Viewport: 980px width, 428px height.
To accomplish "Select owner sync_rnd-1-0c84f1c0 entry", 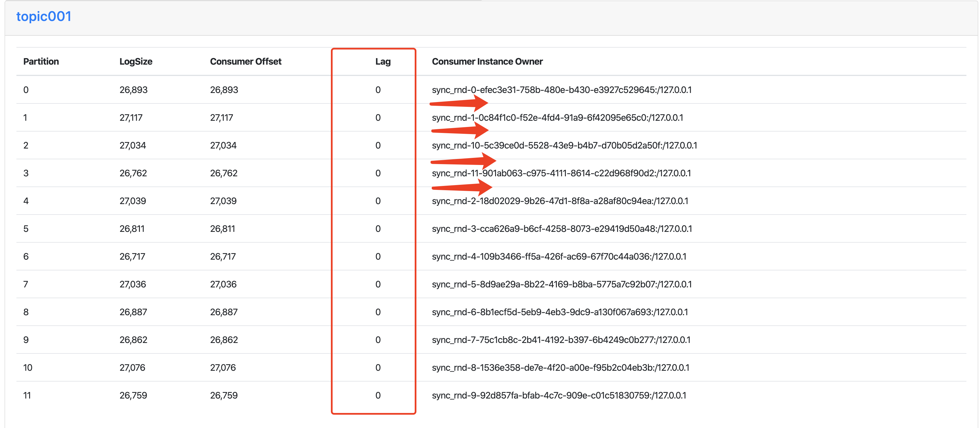I will [557, 118].
